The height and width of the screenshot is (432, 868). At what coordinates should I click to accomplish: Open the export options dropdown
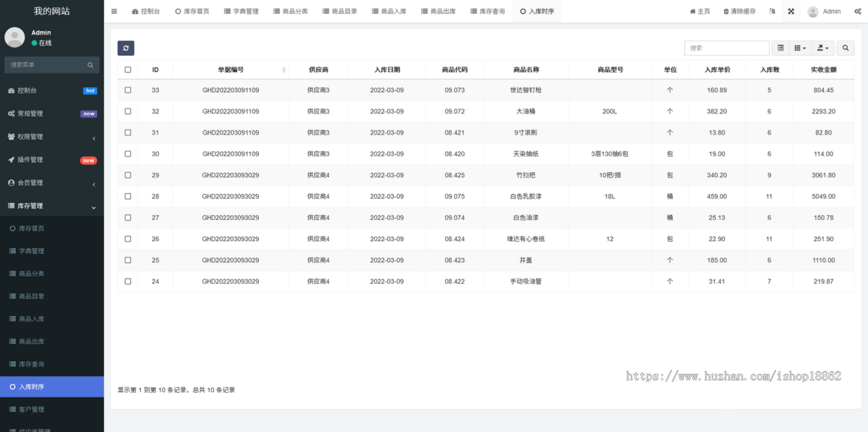(820, 48)
